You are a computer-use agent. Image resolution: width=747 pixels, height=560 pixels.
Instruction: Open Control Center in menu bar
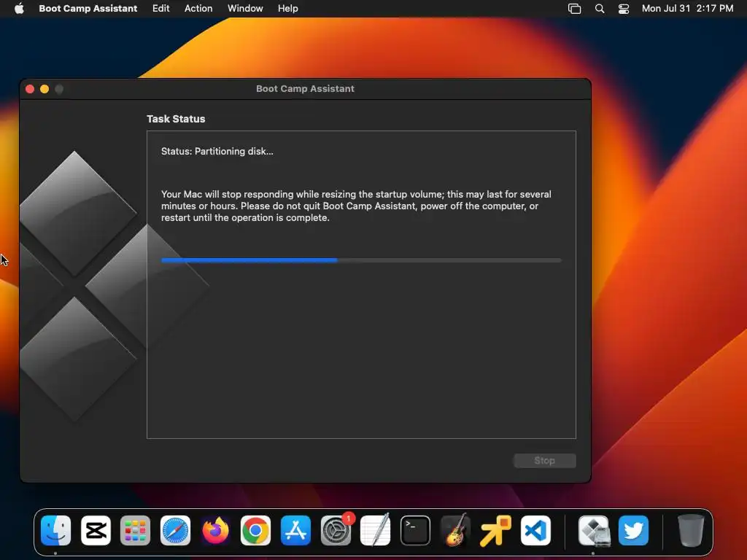pos(624,9)
